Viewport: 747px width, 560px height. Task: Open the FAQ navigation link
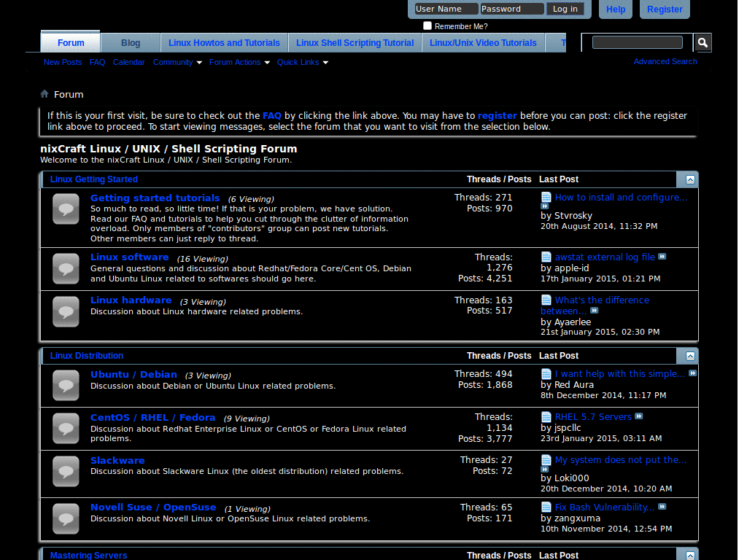click(97, 63)
